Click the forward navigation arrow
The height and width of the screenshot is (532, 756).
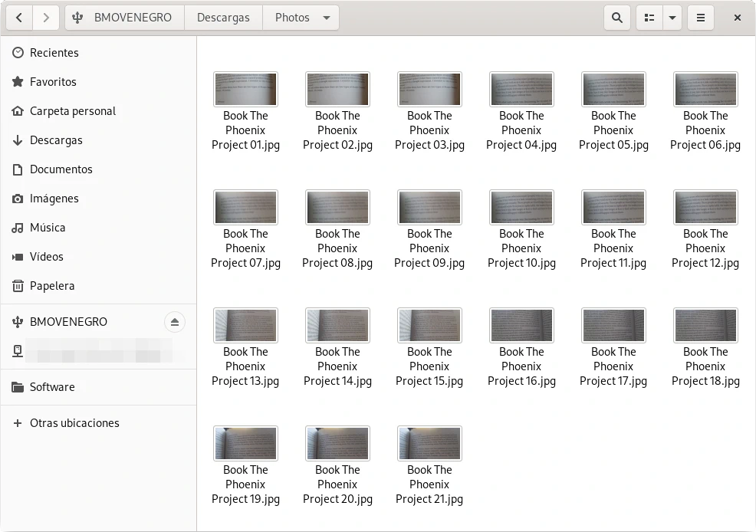click(x=46, y=18)
